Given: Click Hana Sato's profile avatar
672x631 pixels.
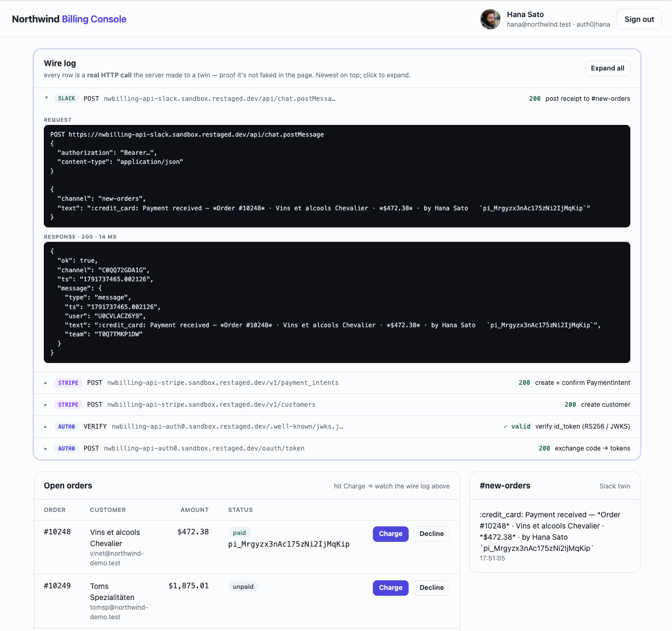Looking at the screenshot, I should [490, 19].
